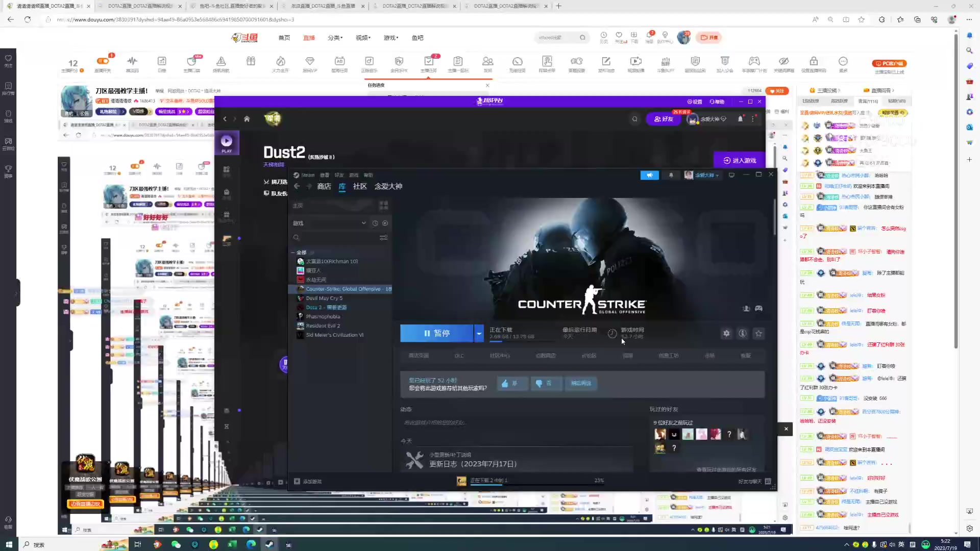Click the Steam icon on the taskbar
Image resolution: width=980 pixels, height=551 pixels.
pyautogui.click(x=269, y=544)
